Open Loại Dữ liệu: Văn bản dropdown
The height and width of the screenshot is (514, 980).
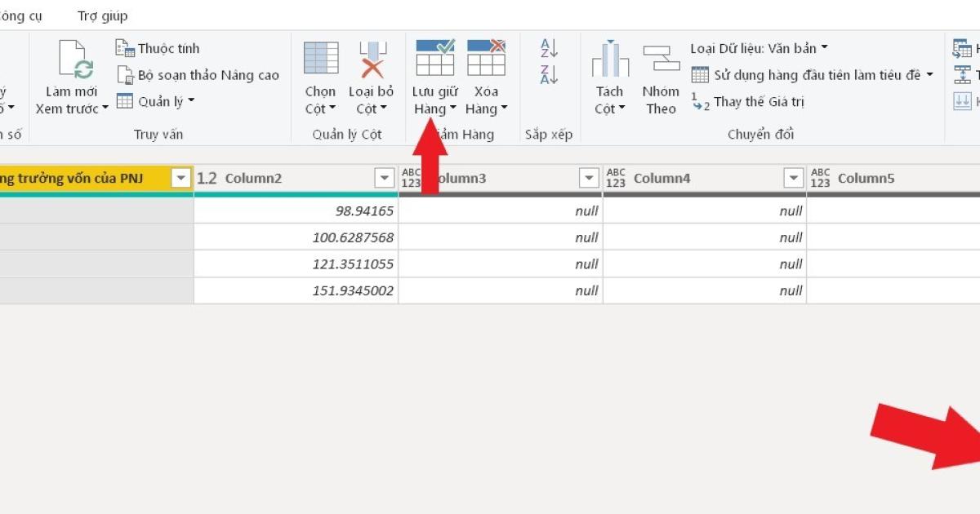pyautogui.click(x=759, y=48)
